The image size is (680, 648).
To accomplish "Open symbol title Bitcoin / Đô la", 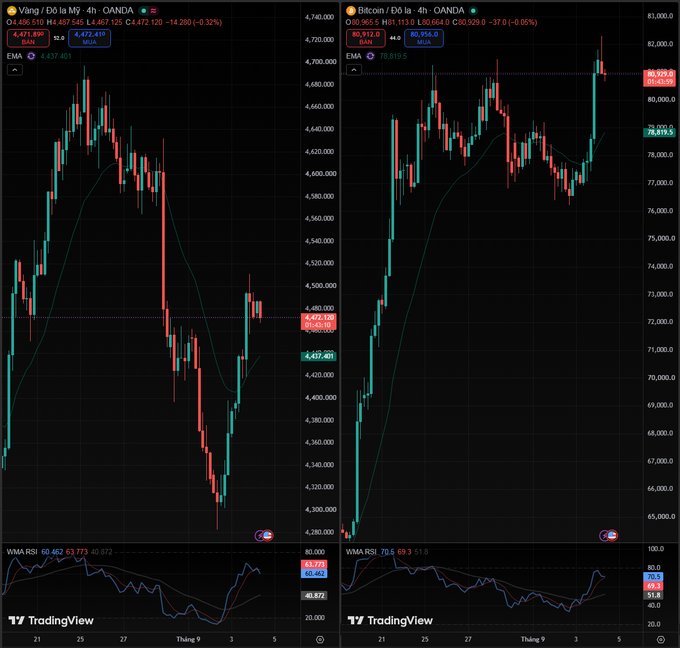I will click(411, 10).
